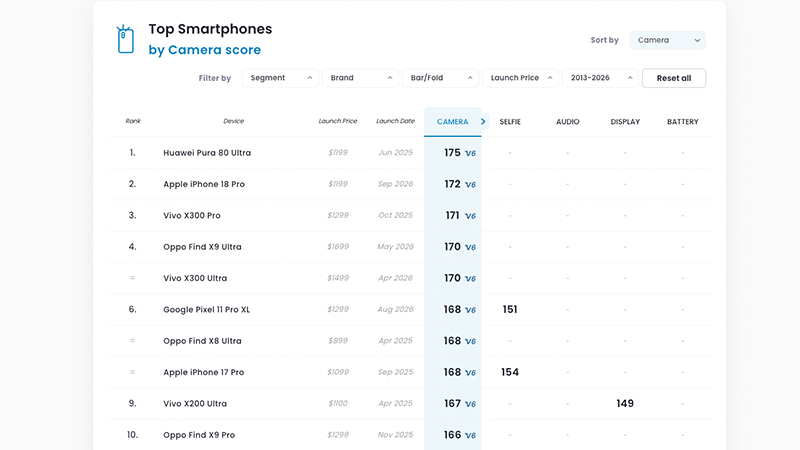Click the camera score 175
Viewport: 800px width, 450px height.
pyautogui.click(x=452, y=153)
